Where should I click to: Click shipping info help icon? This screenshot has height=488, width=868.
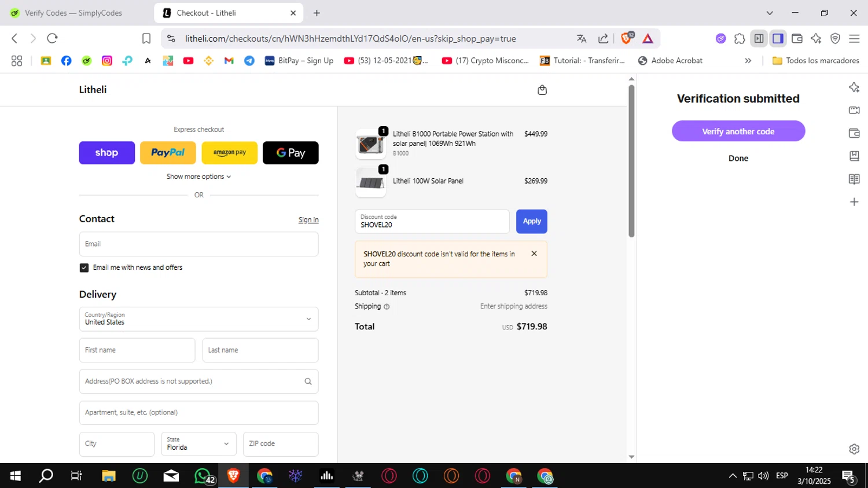(387, 307)
